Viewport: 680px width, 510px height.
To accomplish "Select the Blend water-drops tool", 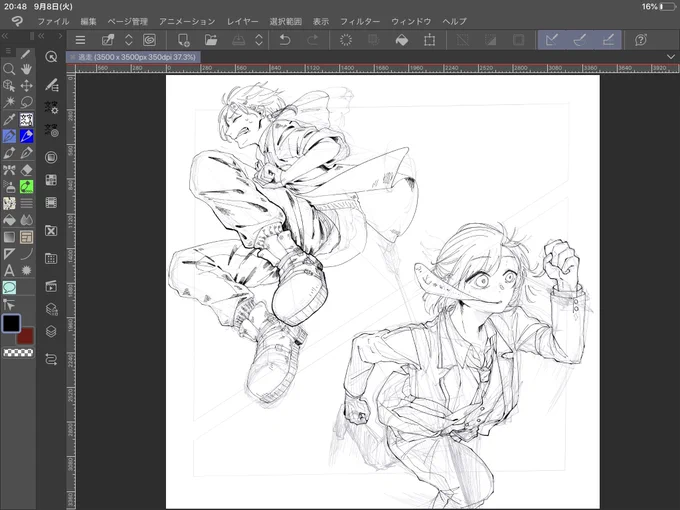I will click(x=26, y=220).
